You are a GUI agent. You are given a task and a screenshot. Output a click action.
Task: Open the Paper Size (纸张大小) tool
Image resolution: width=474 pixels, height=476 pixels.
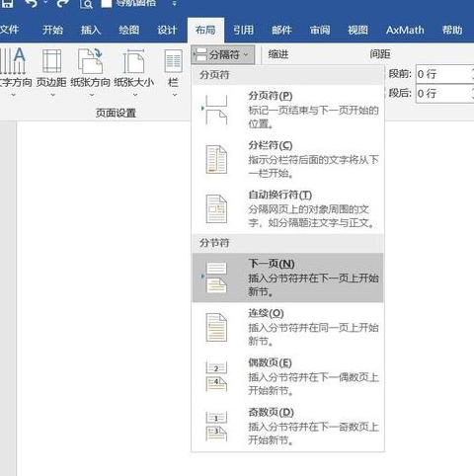pos(134,72)
